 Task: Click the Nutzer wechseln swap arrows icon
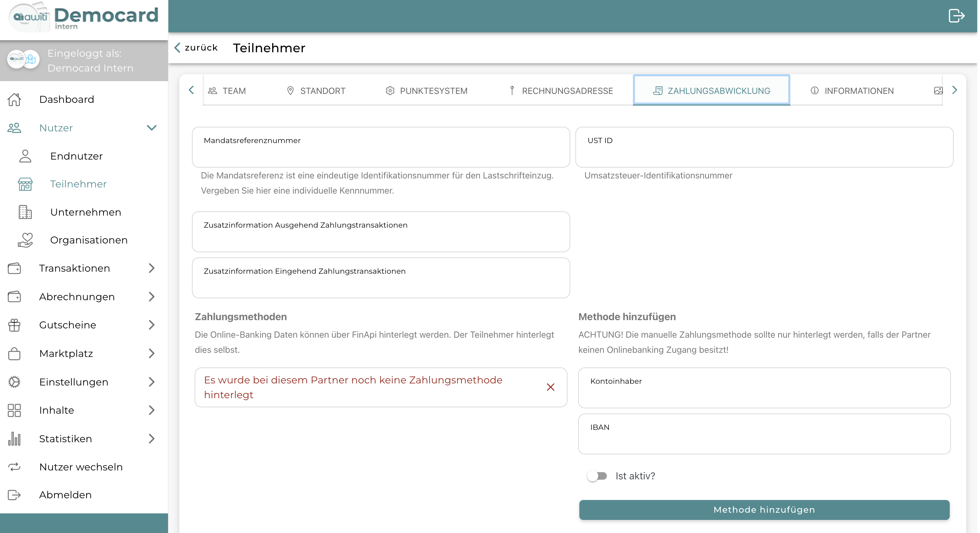[x=14, y=467]
